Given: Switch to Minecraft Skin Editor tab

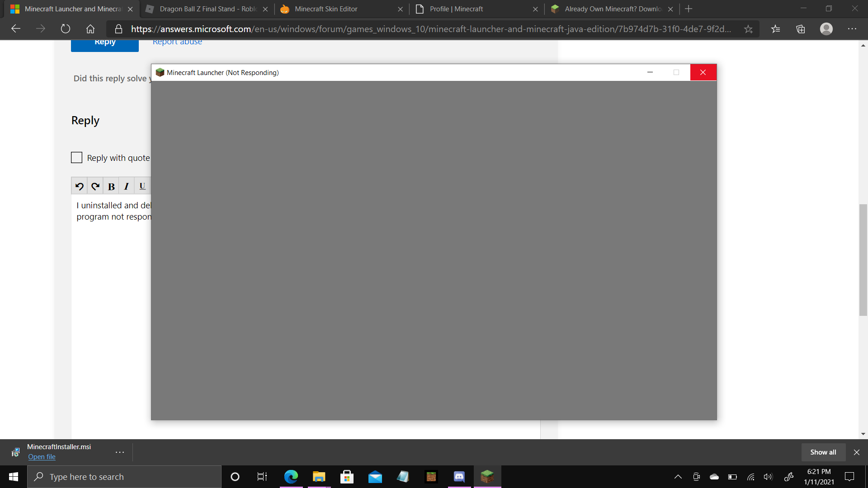Looking at the screenshot, I should point(326,9).
